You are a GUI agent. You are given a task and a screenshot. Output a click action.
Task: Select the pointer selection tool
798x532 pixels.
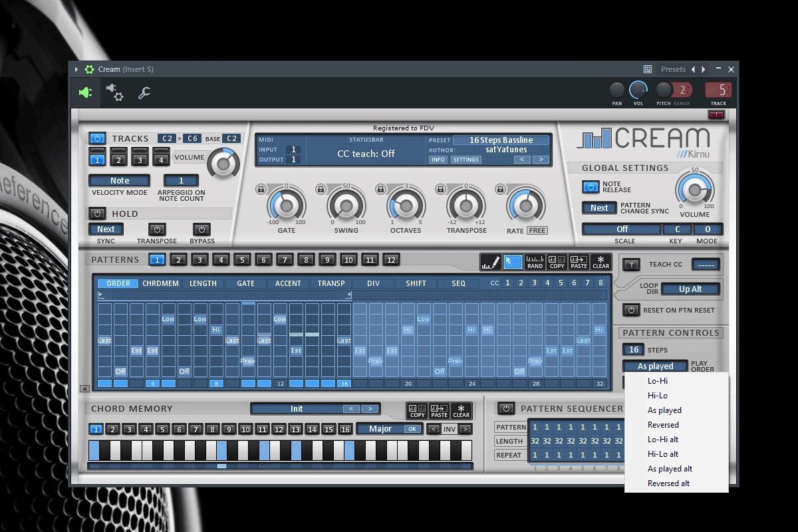pos(513,262)
